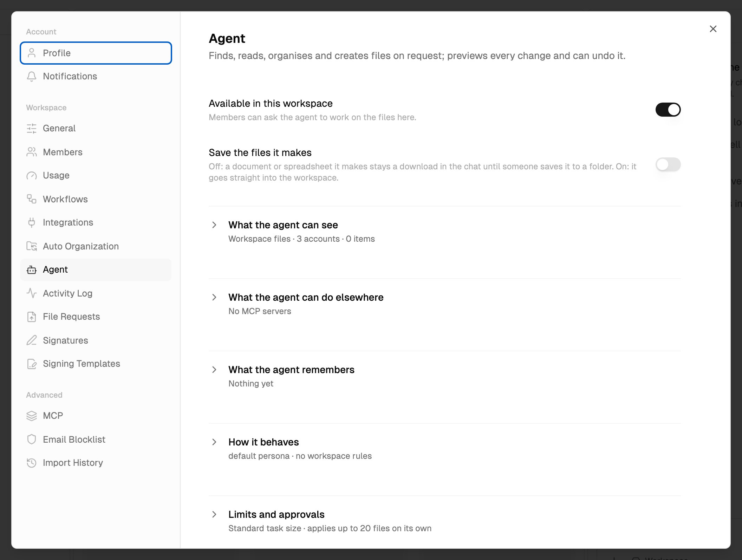Image resolution: width=742 pixels, height=560 pixels.
Task: Open the Workflows settings label
Action: (x=65, y=199)
